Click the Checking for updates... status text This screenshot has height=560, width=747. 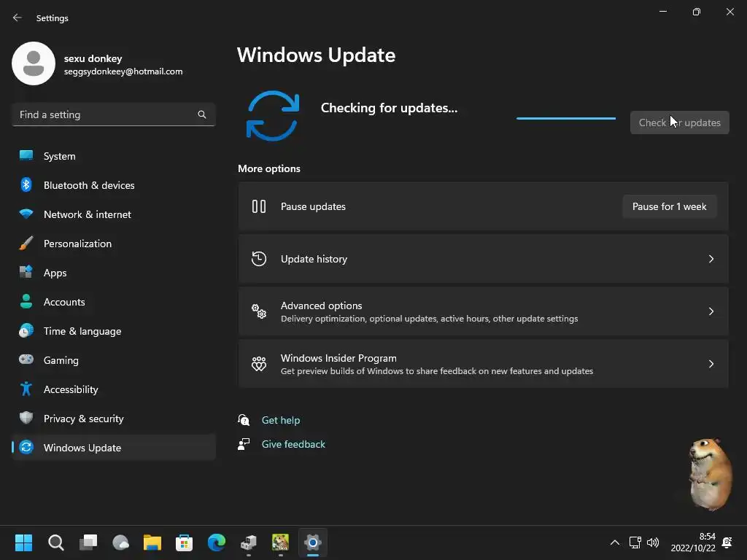pyautogui.click(x=389, y=108)
